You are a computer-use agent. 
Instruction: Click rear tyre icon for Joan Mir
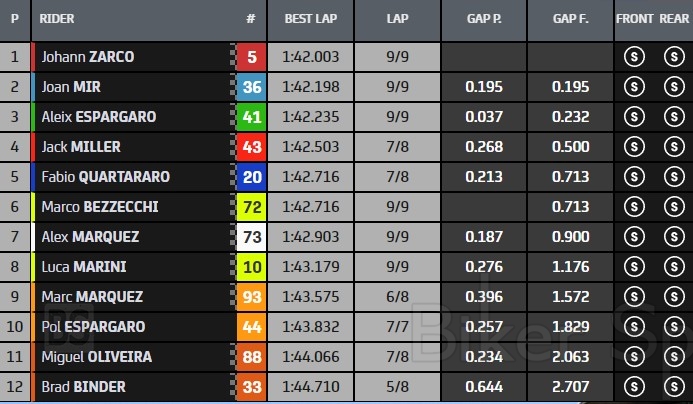point(672,87)
